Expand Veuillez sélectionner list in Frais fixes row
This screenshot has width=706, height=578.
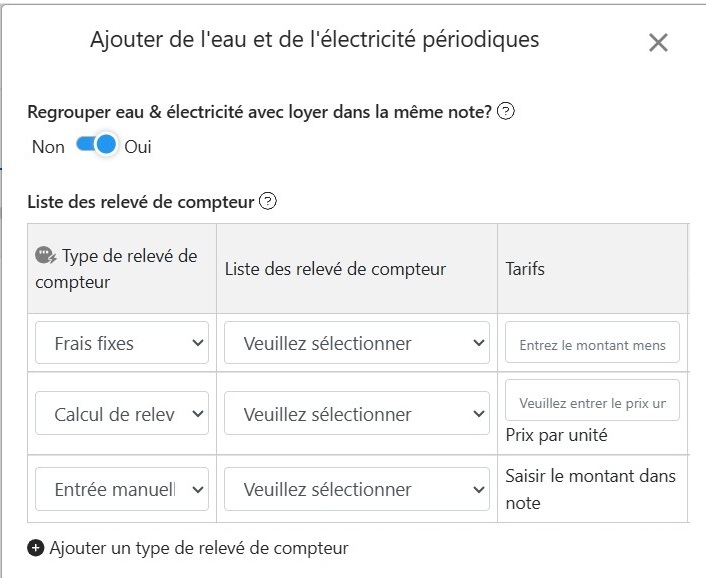point(357,343)
